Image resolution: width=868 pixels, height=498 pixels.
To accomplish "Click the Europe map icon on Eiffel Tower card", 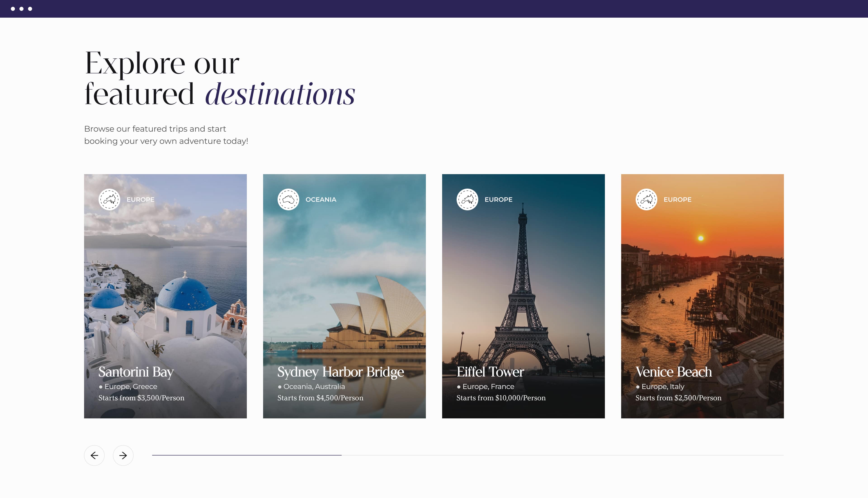I will 467,199.
